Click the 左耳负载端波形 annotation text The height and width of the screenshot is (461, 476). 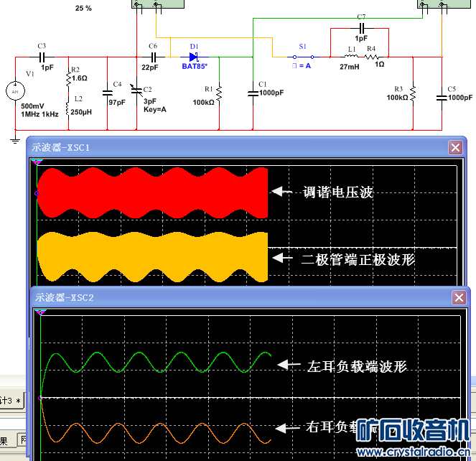click(357, 366)
